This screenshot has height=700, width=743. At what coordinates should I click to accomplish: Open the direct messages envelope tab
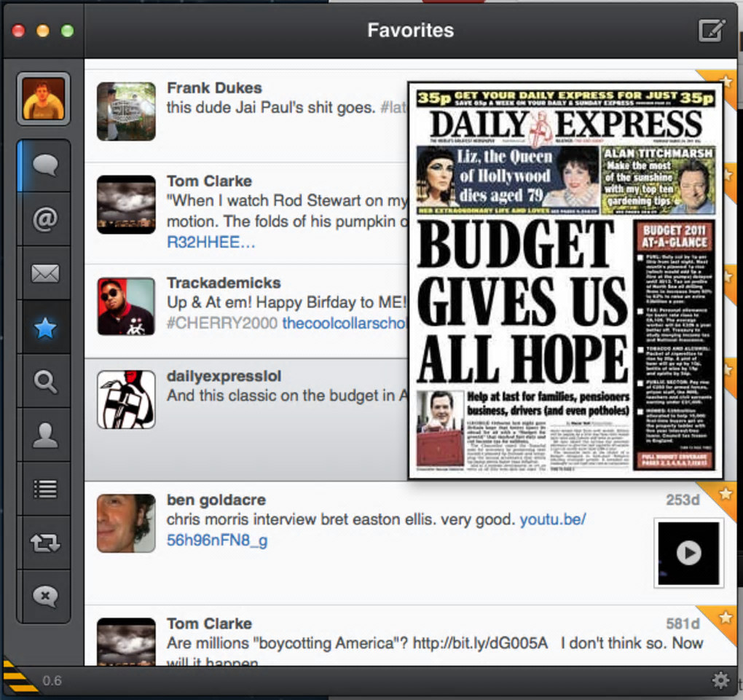[x=45, y=273]
